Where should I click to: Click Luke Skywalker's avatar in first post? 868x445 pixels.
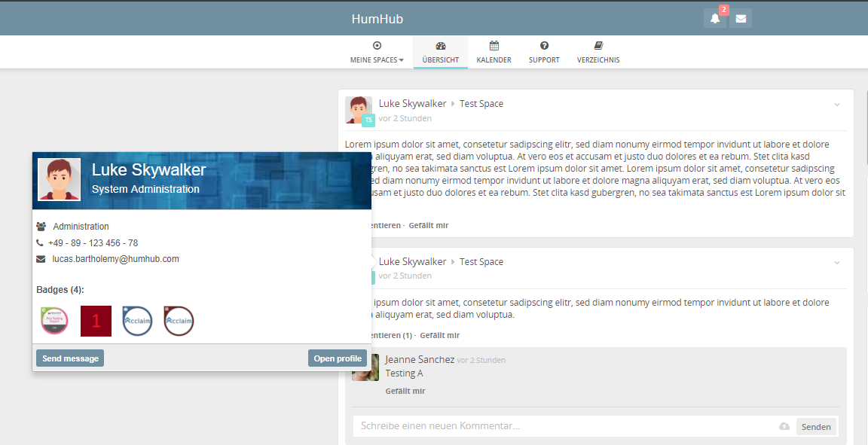click(x=359, y=109)
